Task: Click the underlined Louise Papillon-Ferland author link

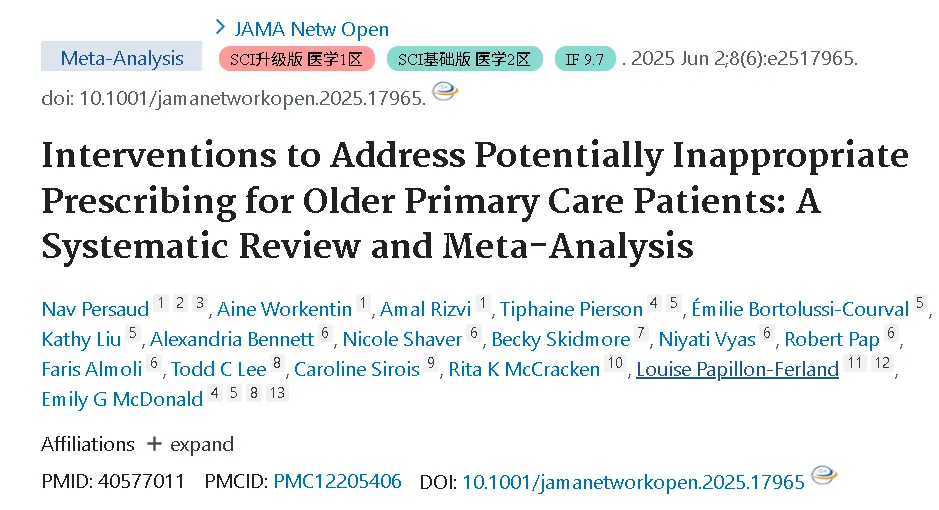Action: coord(737,369)
